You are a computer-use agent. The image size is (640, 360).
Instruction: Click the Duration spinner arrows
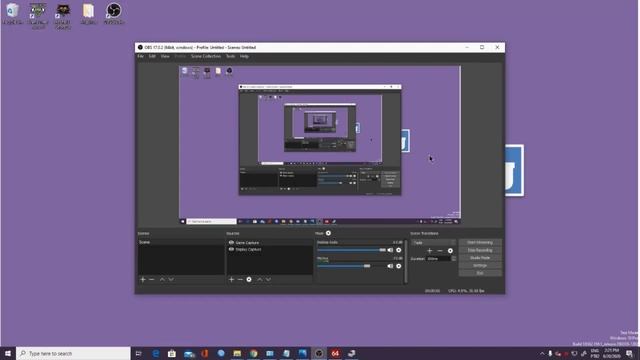pos(453,259)
